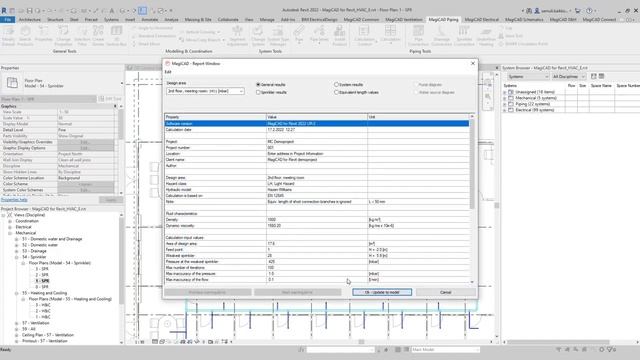Click OK - Update to model button
Screen dimensions: 640x360
coord(382,292)
